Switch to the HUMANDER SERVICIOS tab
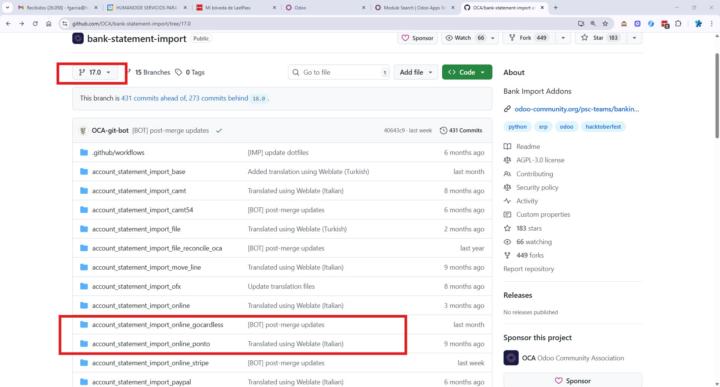 point(147,8)
